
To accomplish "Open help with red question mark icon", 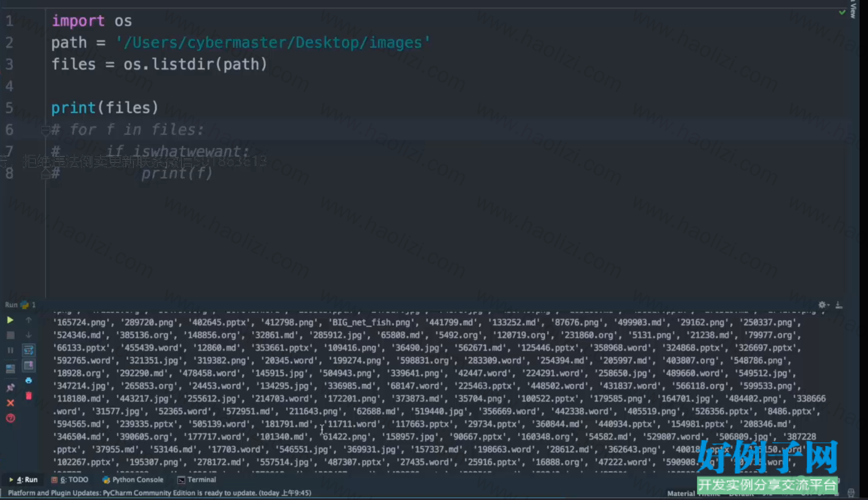I will [10, 418].
